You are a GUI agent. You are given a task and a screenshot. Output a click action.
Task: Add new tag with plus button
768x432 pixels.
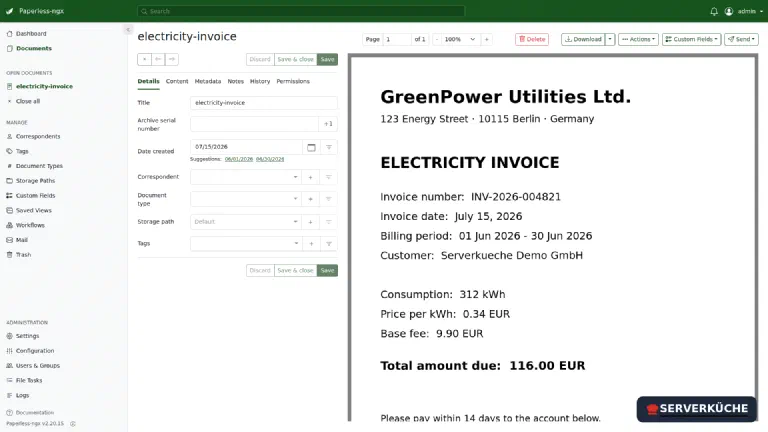[311, 243]
